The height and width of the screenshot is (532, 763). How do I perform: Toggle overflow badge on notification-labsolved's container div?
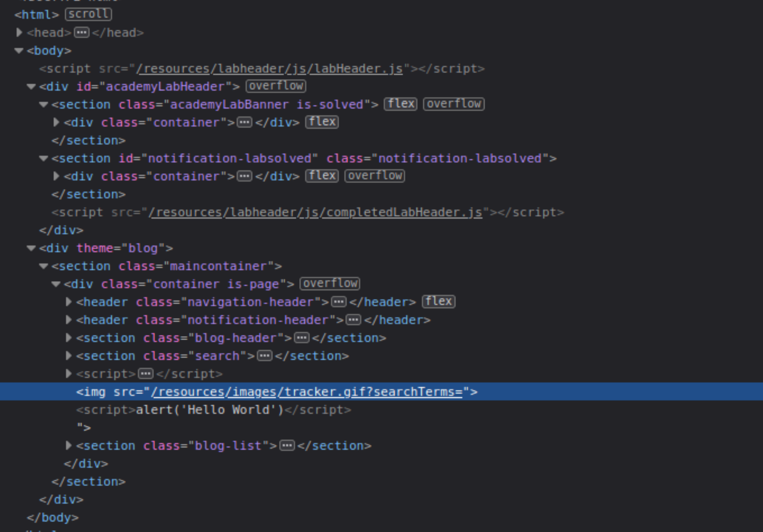tap(375, 176)
